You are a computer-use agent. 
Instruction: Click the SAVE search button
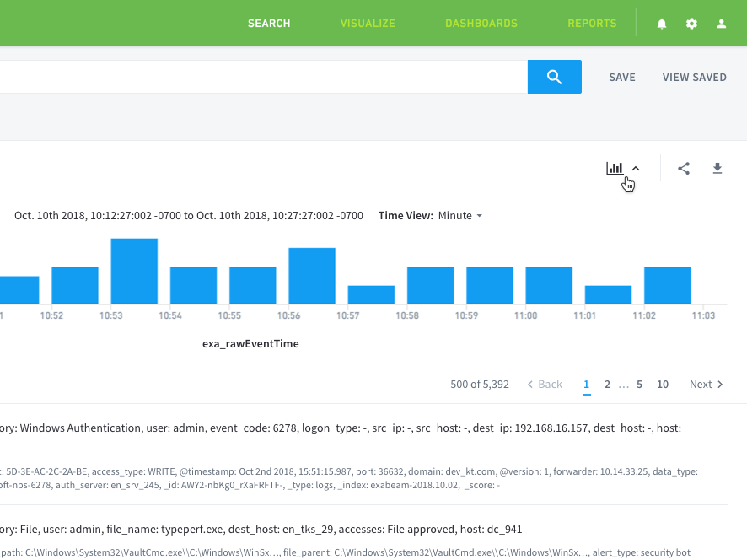coord(622,78)
